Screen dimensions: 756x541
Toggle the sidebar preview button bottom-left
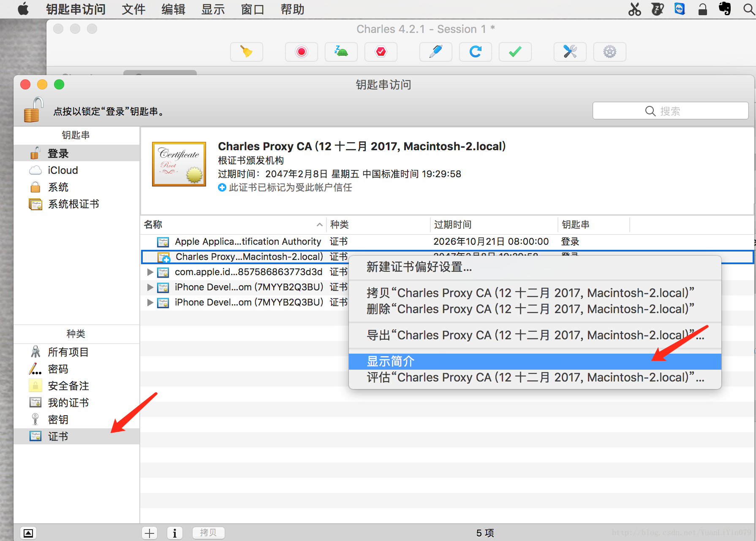(28, 533)
